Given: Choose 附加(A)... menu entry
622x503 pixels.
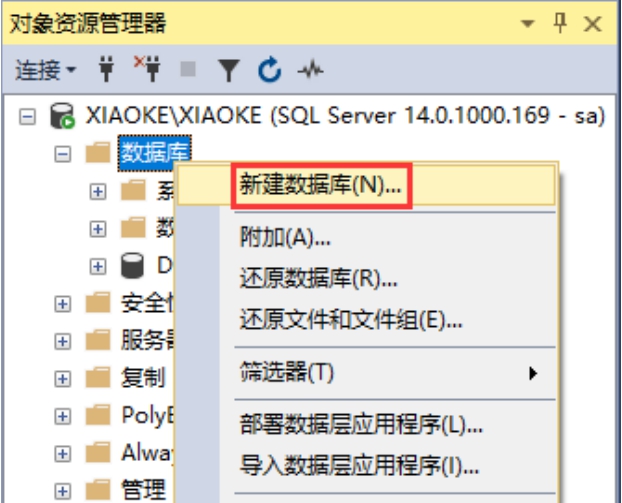Looking at the screenshot, I should pyautogui.click(x=286, y=238).
